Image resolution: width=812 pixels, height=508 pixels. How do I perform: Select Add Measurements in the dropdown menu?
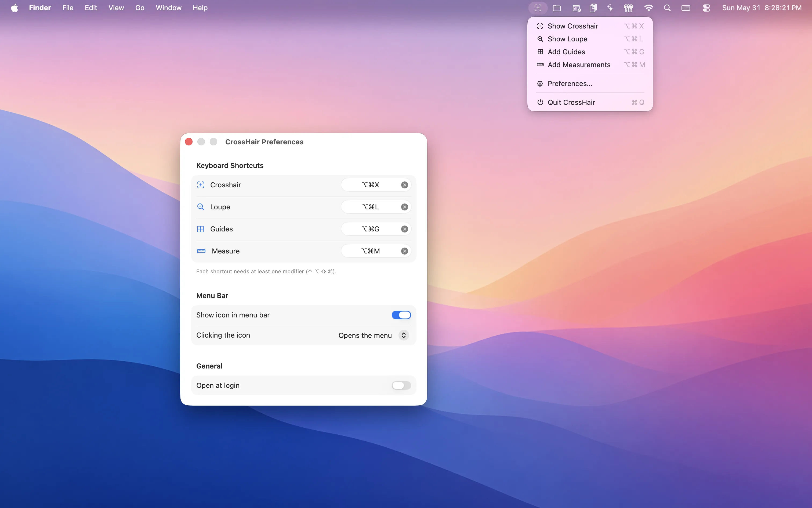point(590,65)
